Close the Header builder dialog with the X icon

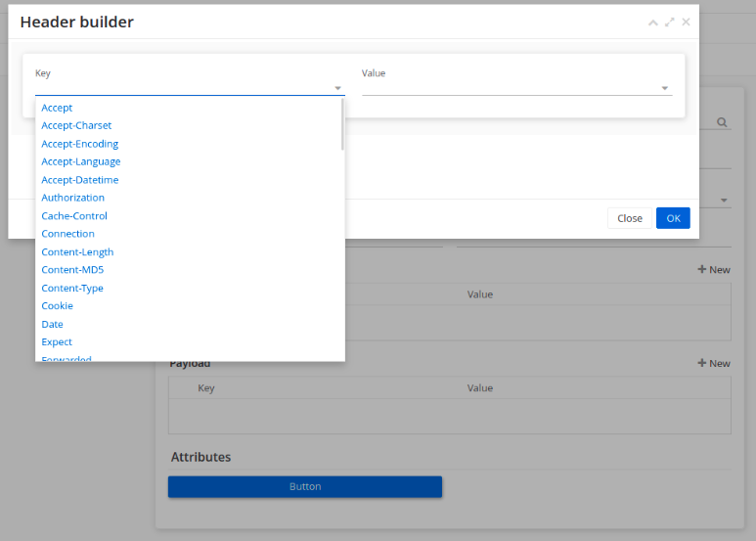point(686,23)
